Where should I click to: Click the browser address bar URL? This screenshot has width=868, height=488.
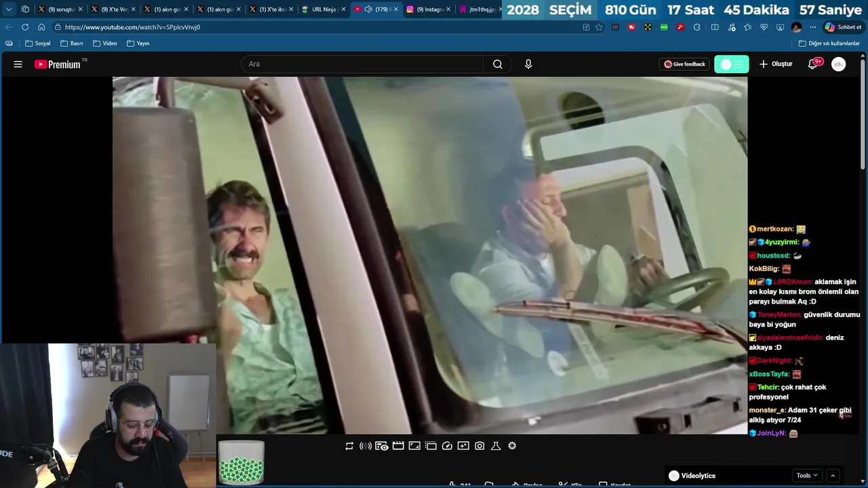[x=132, y=27]
